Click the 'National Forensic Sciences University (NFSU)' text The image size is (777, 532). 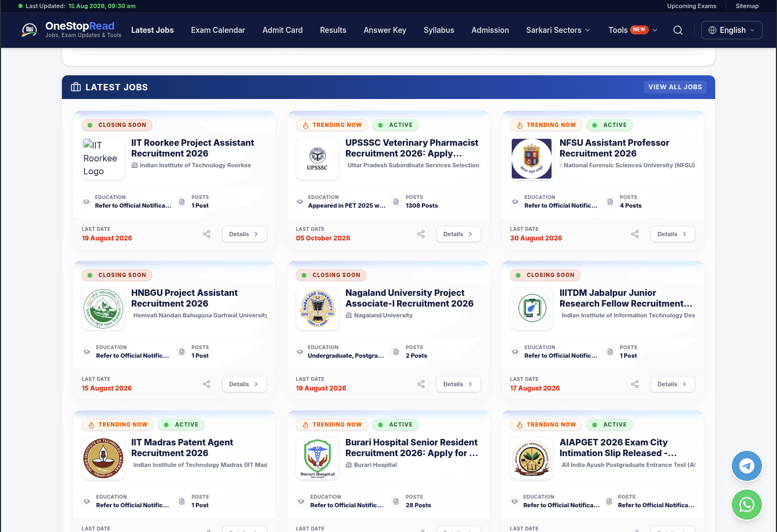630,165
